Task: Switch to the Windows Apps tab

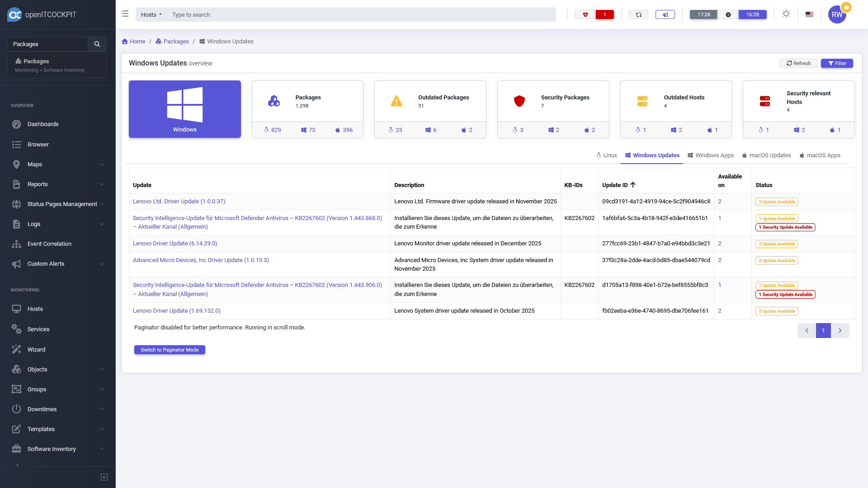Action: tap(710, 155)
